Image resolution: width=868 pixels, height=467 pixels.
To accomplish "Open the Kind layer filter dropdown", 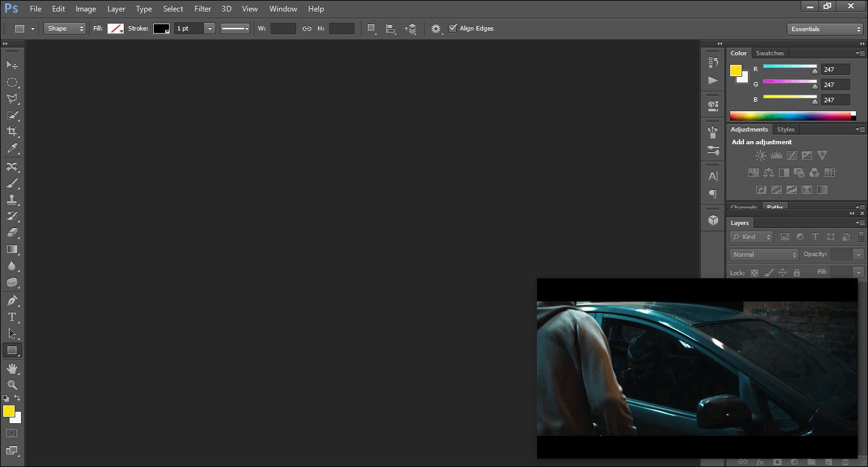I will tap(751, 237).
